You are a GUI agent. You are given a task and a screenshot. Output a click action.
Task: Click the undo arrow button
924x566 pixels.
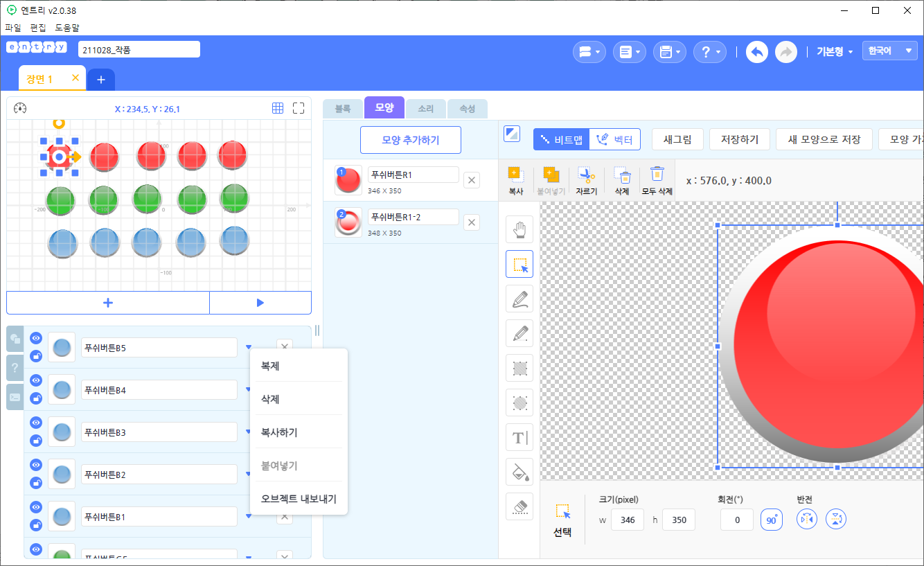756,52
